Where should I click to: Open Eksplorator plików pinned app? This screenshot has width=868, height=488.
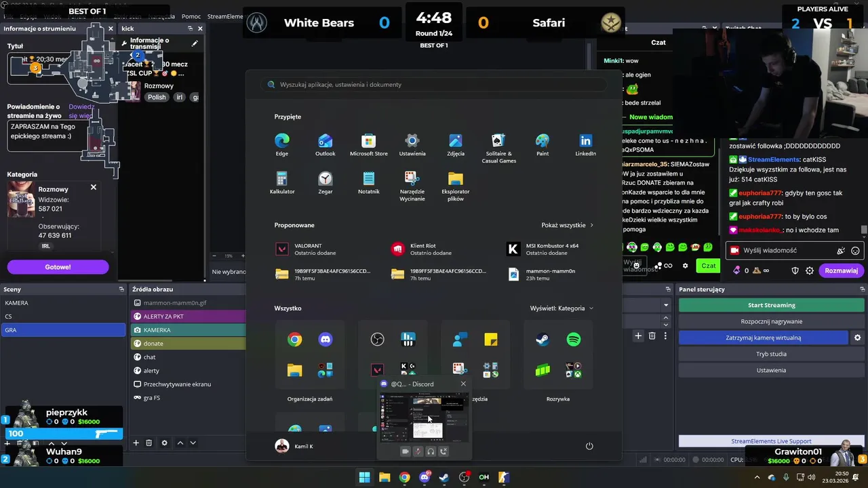(456, 186)
